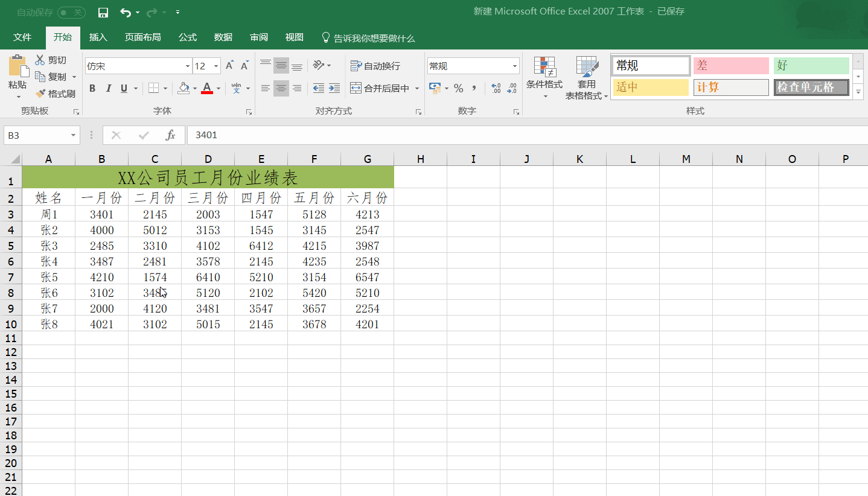Click the Copy (复制) icon
This screenshot has width=868, height=496.
(x=40, y=77)
